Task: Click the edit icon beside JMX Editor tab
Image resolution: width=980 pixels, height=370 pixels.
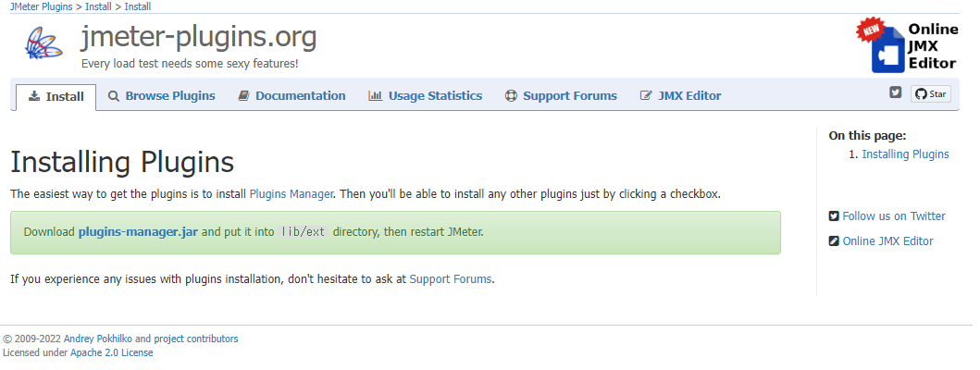Action: (x=646, y=96)
